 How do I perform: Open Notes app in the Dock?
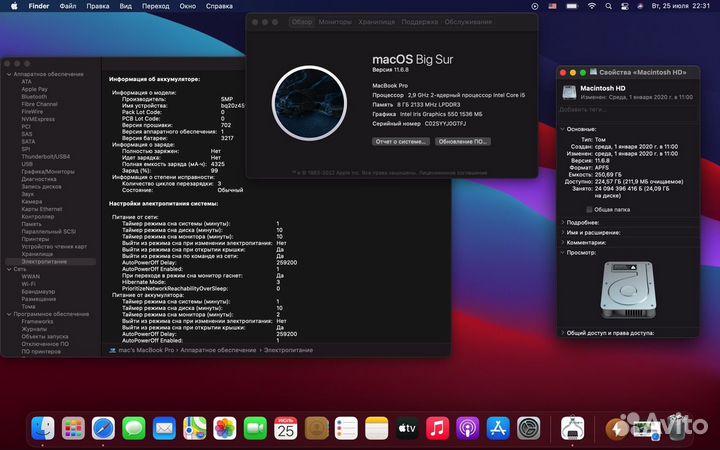377,428
